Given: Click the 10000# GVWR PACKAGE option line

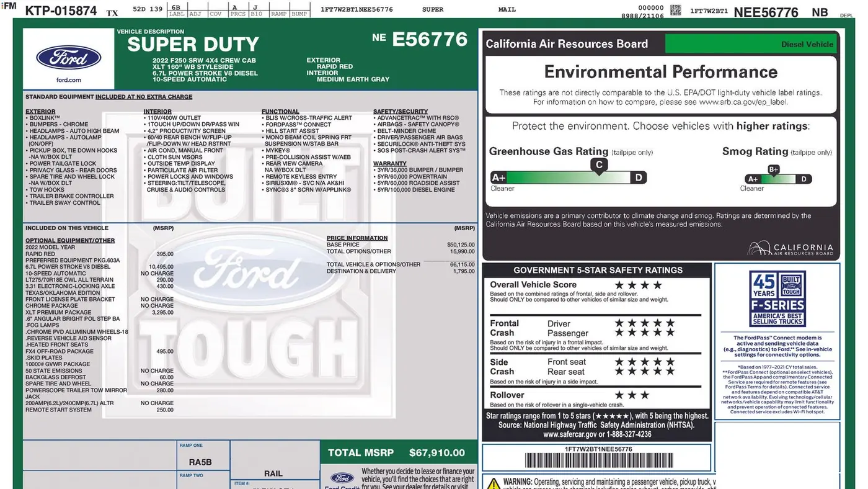Looking at the screenshot, I should 58,364.
